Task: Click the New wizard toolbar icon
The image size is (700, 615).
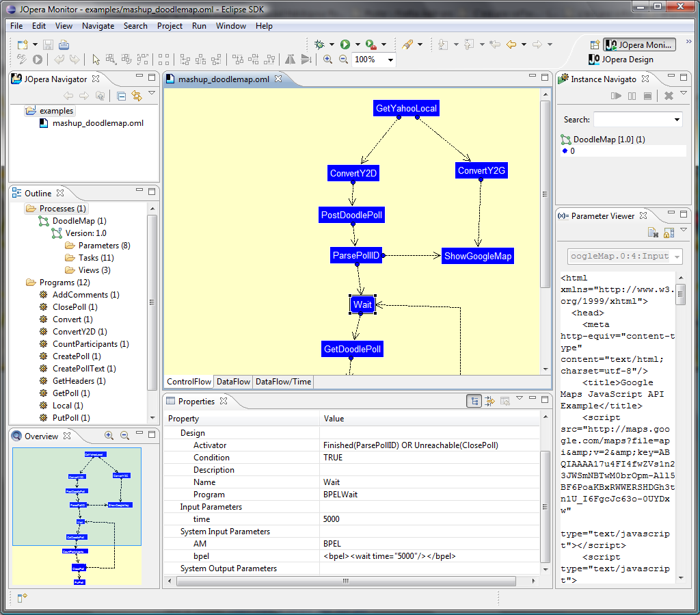Action: [23, 44]
